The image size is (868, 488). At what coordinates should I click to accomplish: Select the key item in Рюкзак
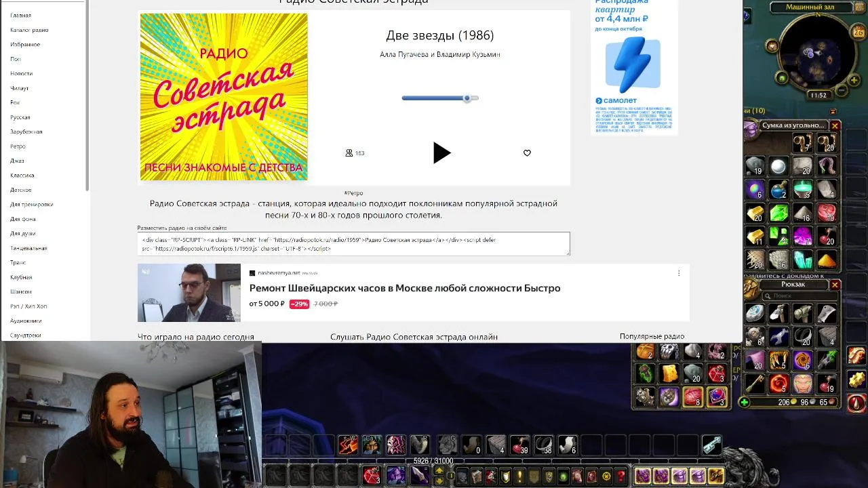click(755, 384)
